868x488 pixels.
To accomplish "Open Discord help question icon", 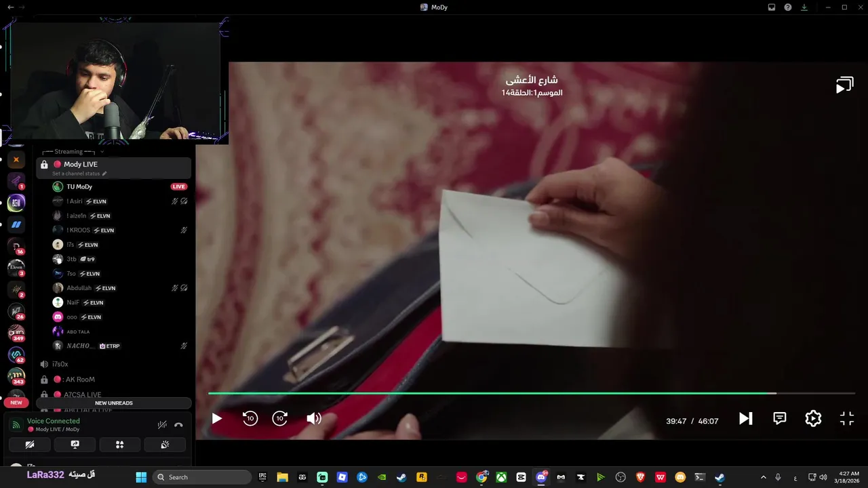I will tap(788, 7).
